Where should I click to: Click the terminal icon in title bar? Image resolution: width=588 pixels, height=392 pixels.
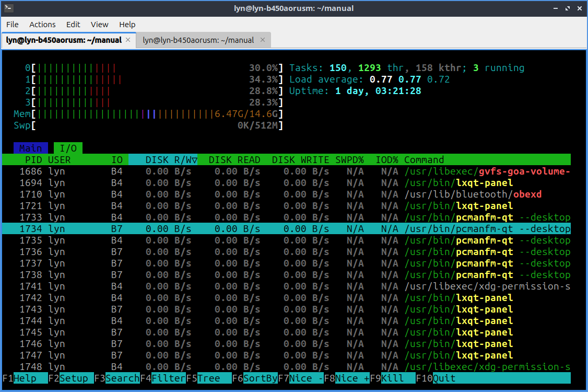coord(8,8)
